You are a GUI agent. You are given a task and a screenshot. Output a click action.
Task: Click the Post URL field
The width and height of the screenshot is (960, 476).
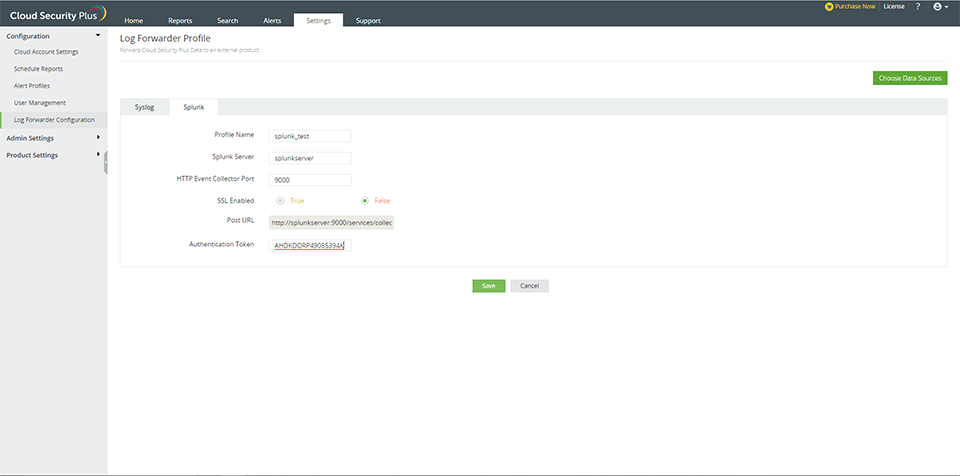[331, 224]
